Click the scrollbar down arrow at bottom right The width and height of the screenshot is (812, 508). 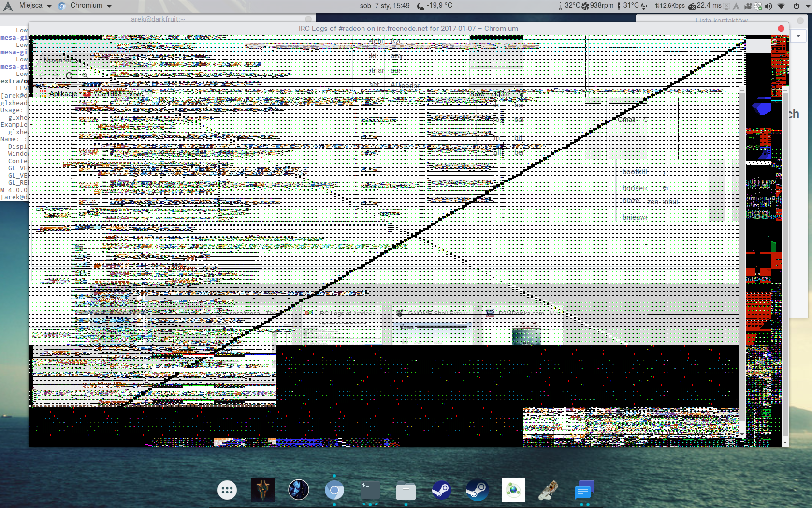click(x=785, y=442)
